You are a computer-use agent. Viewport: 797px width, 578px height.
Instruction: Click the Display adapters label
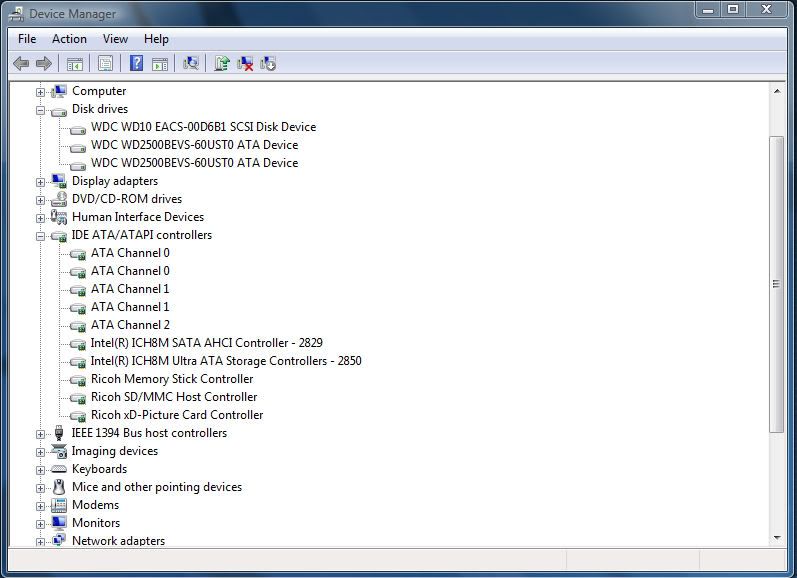point(115,181)
